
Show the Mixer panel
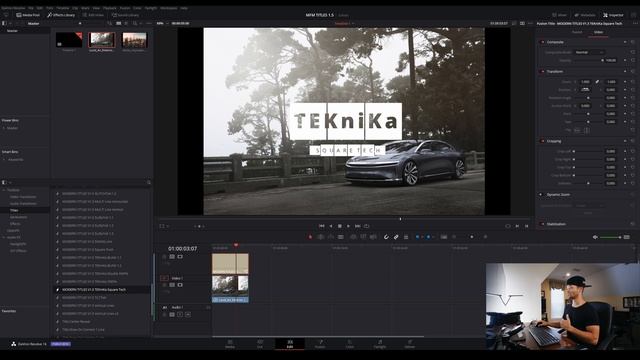coord(560,15)
